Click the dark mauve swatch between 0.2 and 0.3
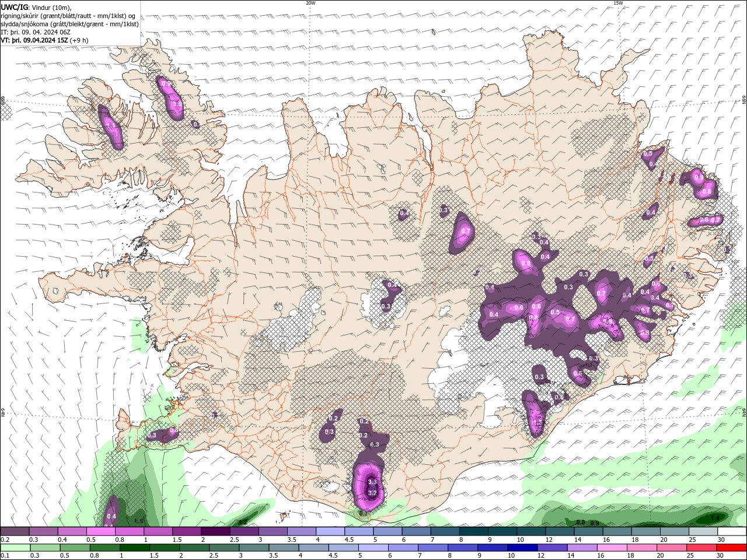The height and width of the screenshot is (560, 747). pos(15,531)
